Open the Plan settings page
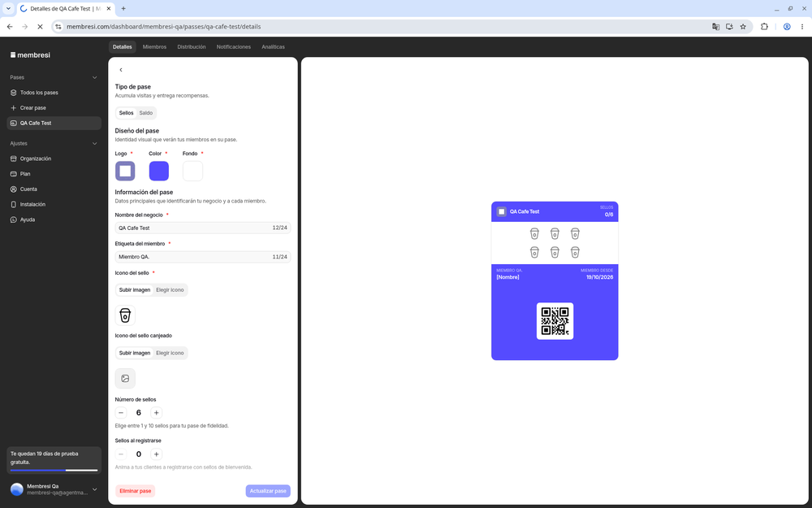812x508 pixels. click(x=54, y=174)
